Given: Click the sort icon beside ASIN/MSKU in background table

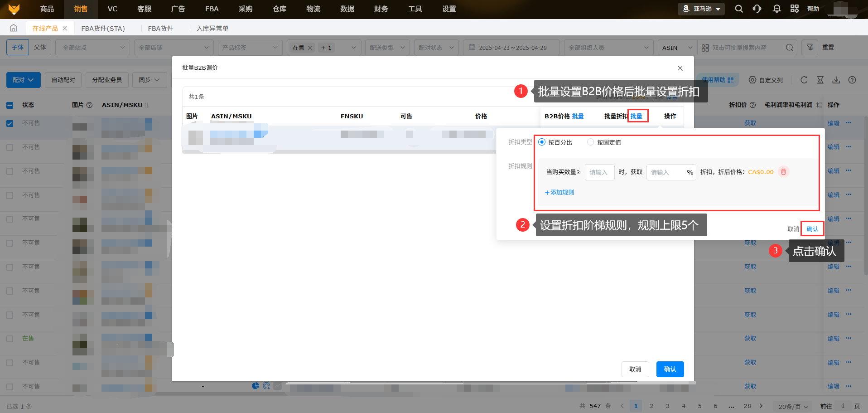Looking at the screenshot, I should tap(147, 105).
